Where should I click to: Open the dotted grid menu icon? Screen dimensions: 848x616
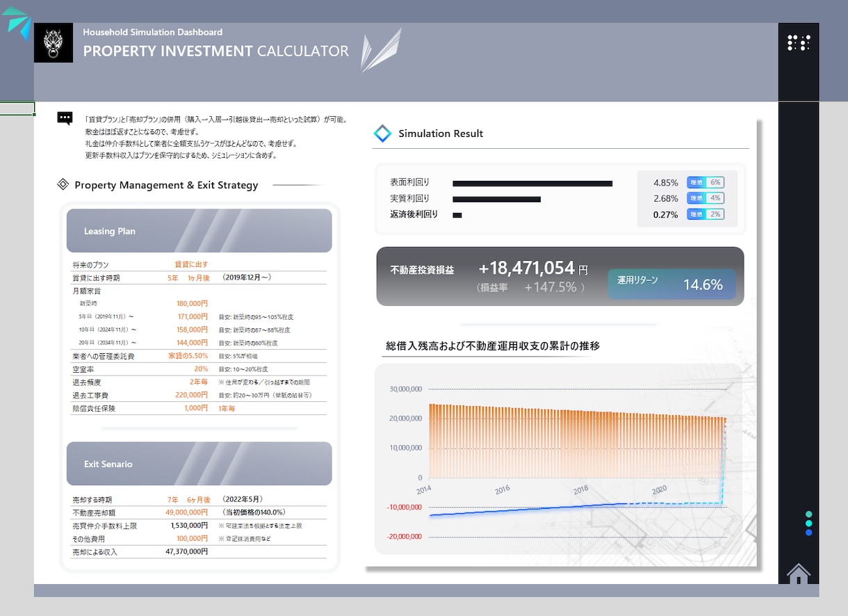[x=799, y=43]
